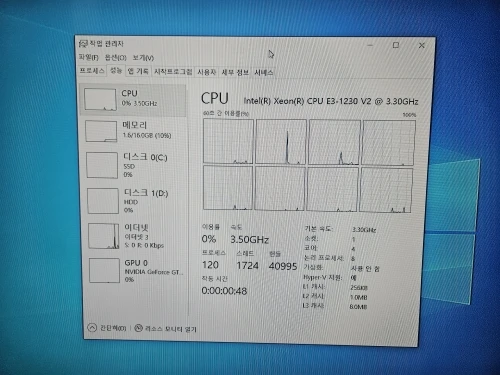Viewport: 500px width, 375px height.
Task: Open the 보기(V) menu
Action: click(143, 58)
